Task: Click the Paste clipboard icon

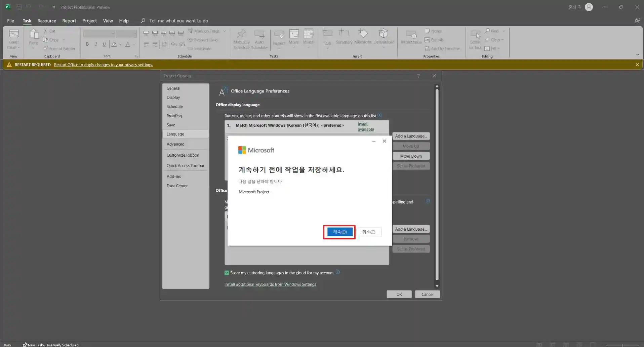Action: tap(34, 34)
